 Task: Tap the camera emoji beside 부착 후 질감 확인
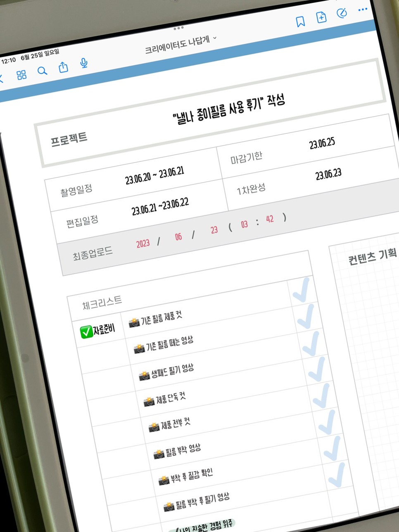[x=164, y=480]
